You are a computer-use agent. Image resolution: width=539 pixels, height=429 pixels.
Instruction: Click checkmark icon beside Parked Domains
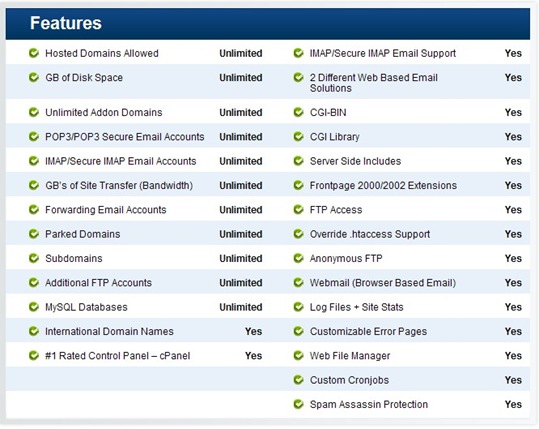(x=34, y=234)
